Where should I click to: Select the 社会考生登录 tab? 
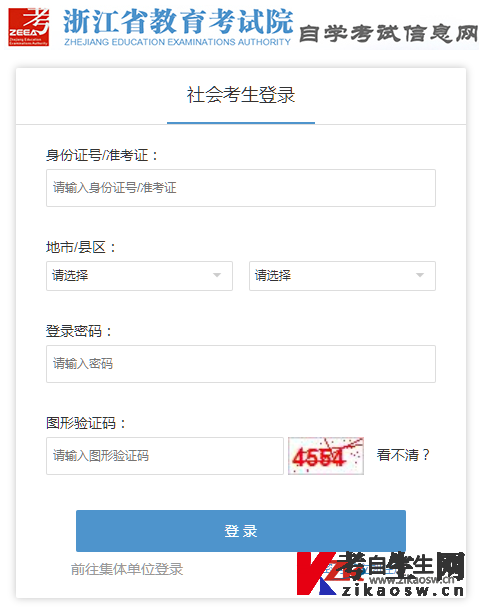click(241, 95)
